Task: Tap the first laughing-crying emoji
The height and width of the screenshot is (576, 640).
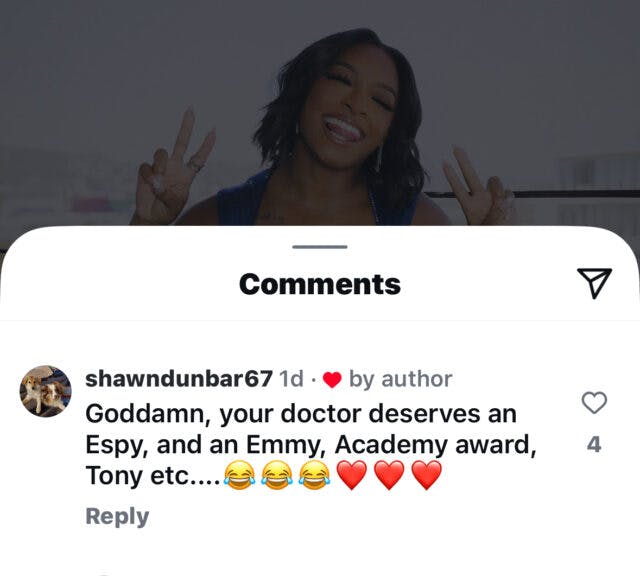Action: tap(240, 475)
